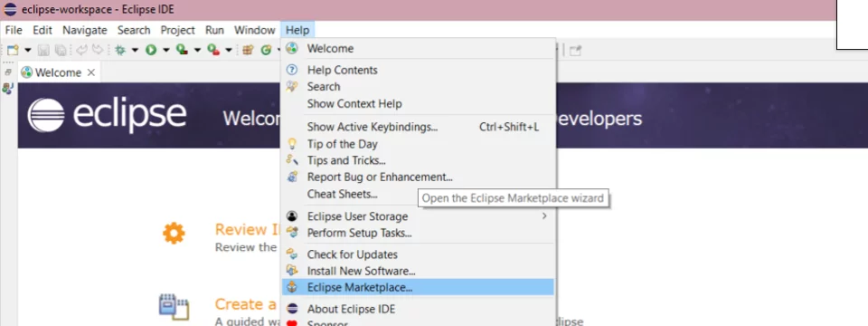Open the Window menu
The height and width of the screenshot is (326, 868).
point(255,30)
